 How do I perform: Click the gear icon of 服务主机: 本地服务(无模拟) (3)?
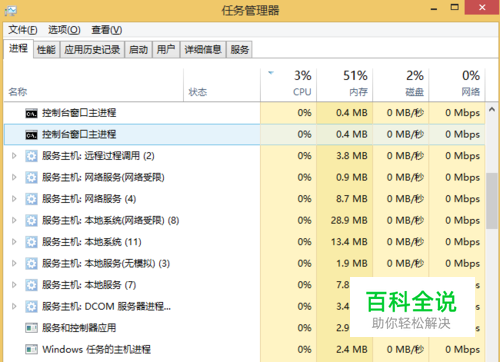(31, 264)
